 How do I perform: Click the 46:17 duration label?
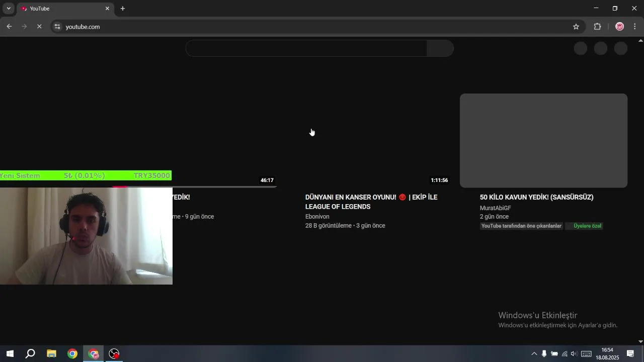click(x=267, y=180)
